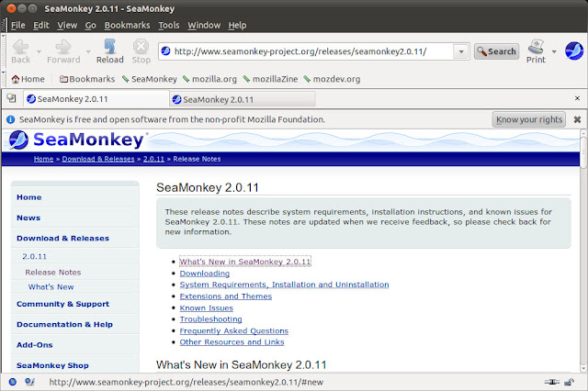
Task: Click the Back navigation arrow icon
Action: (x=20, y=47)
